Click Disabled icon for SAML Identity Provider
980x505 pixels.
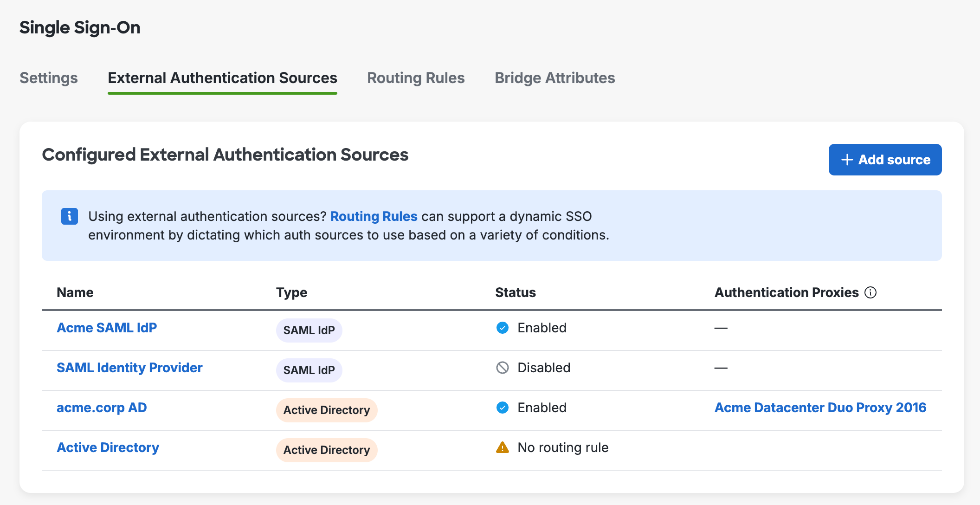coord(503,368)
